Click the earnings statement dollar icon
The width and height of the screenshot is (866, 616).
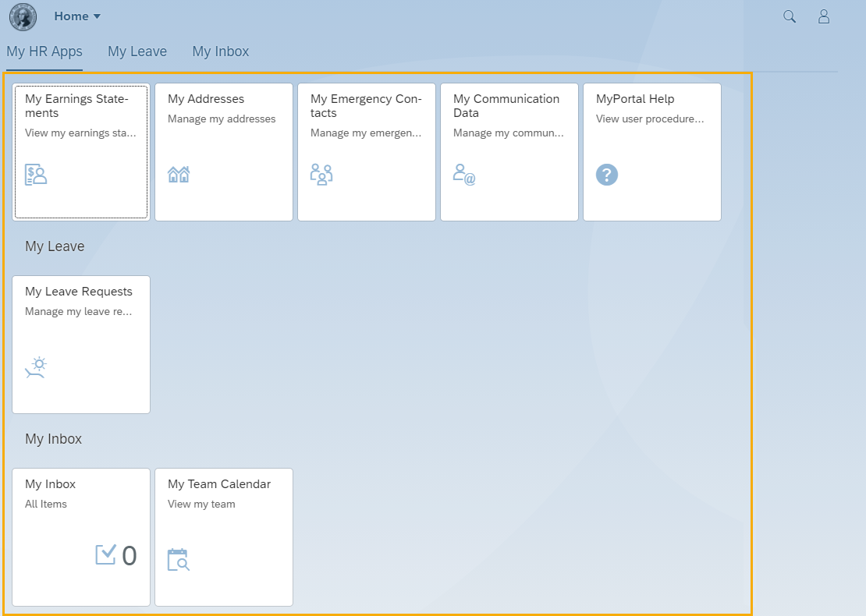coord(36,174)
